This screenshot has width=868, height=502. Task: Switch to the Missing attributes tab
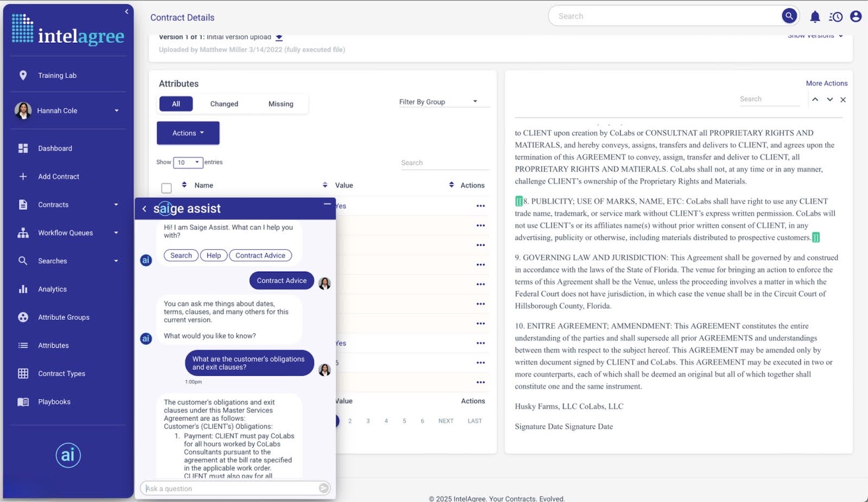280,104
